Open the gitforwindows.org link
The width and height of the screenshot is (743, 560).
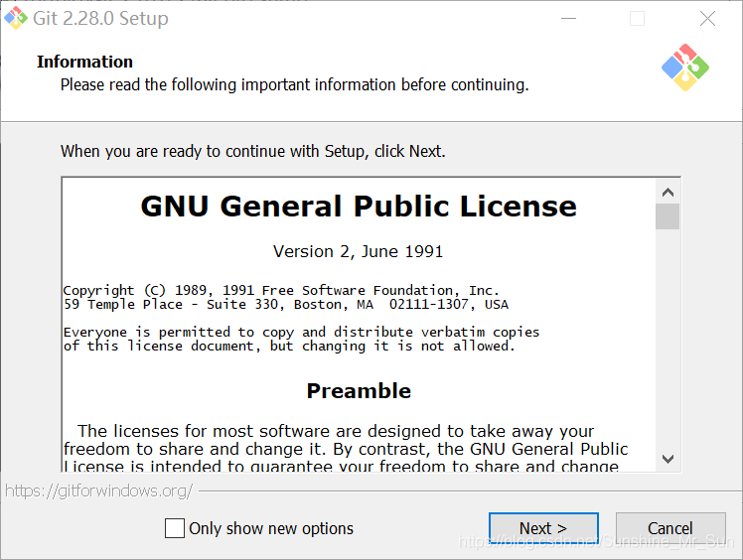97,490
